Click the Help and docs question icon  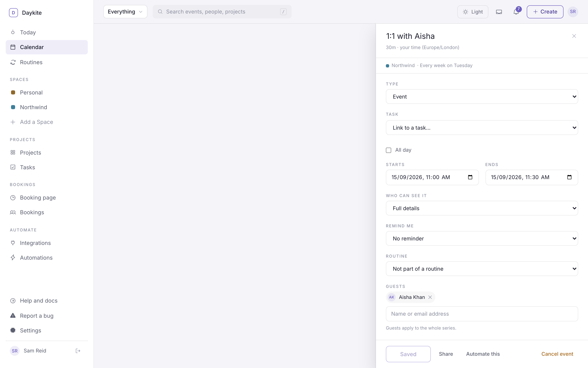(13, 301)
